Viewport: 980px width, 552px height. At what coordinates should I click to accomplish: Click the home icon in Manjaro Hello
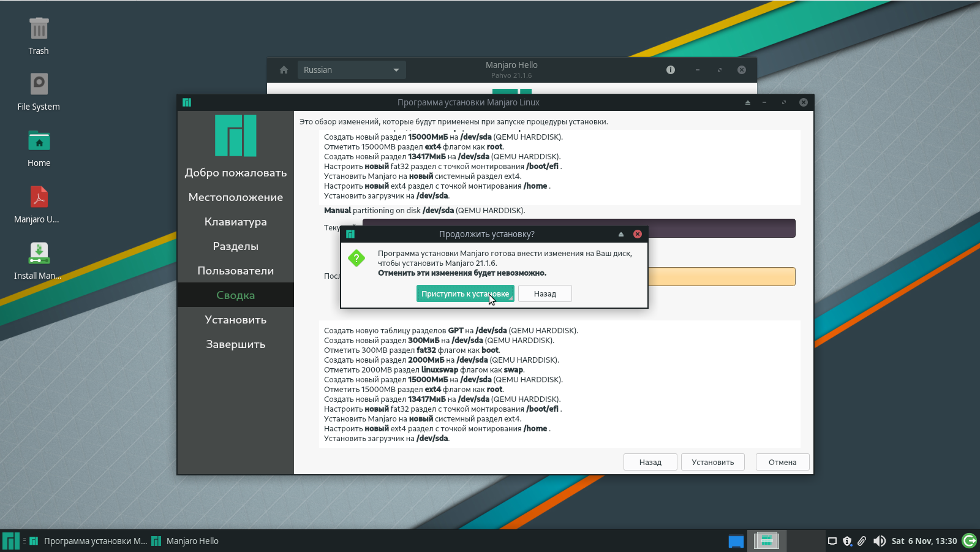284,70
